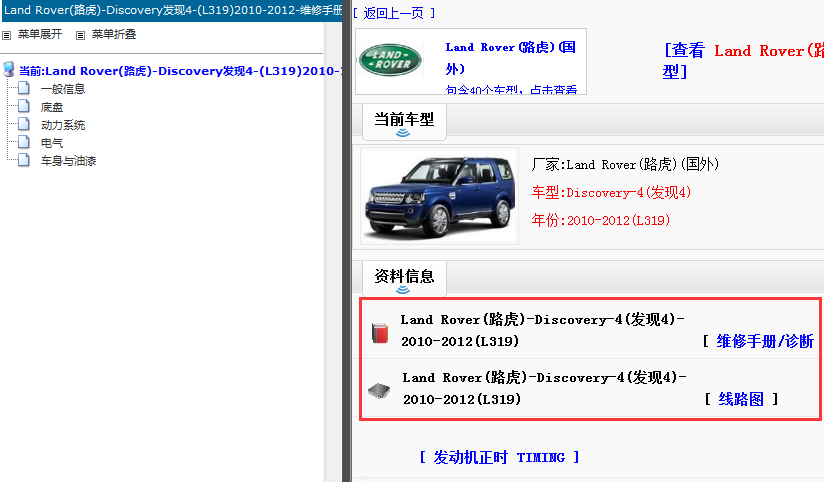Click the 年份:2010-2012(L319) red text
Image resolution: width=824 pixels, height=482 pixels.
click(601, 220)
